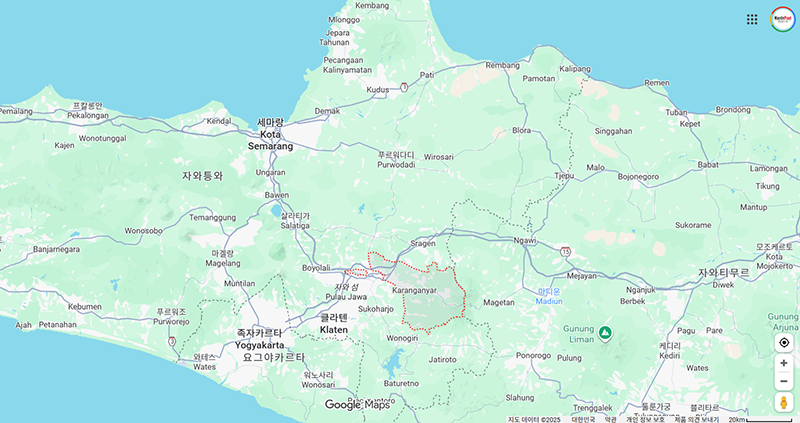This screenshot has height=423, width=800.
Task: Zoom in with the plus button
Action: tap(784, 363)
